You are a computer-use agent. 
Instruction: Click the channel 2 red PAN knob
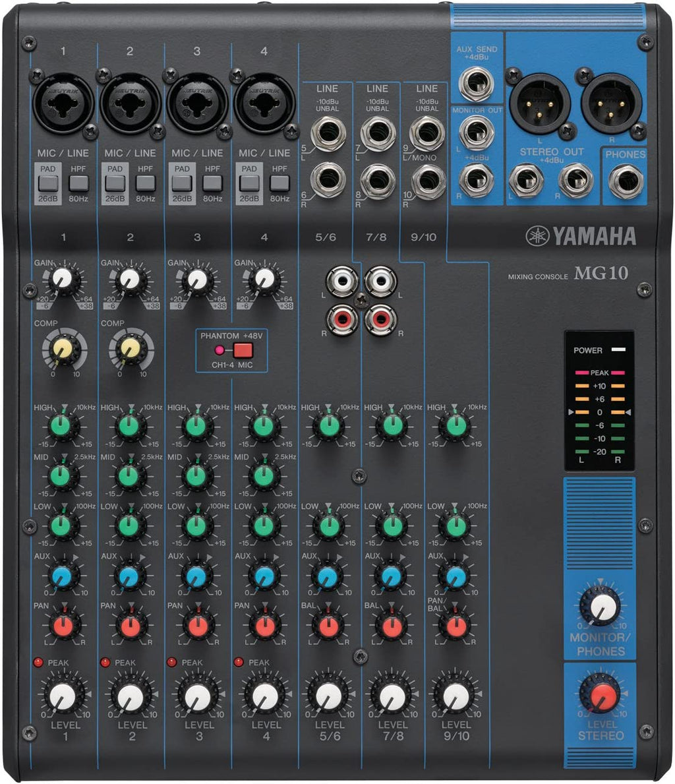(x=131, y=625)
